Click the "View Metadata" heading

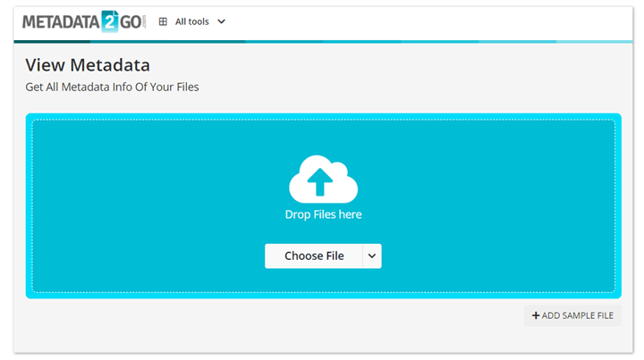(88, 65)
